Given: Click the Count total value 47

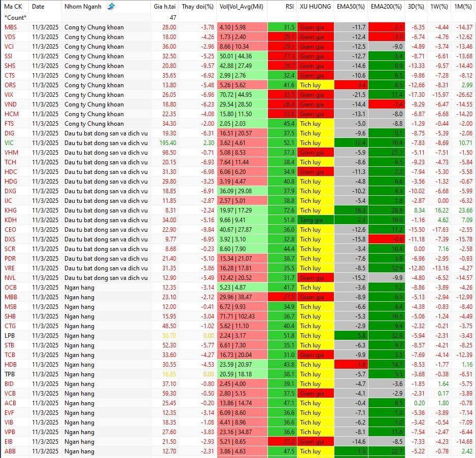Looking at the screenshot, I should point(173,18).
